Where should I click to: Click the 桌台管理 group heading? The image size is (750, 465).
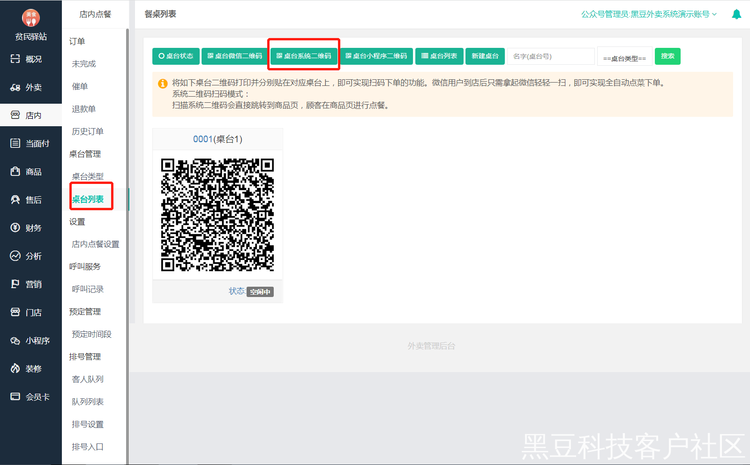pyautogui.click(x=85, y=154)
